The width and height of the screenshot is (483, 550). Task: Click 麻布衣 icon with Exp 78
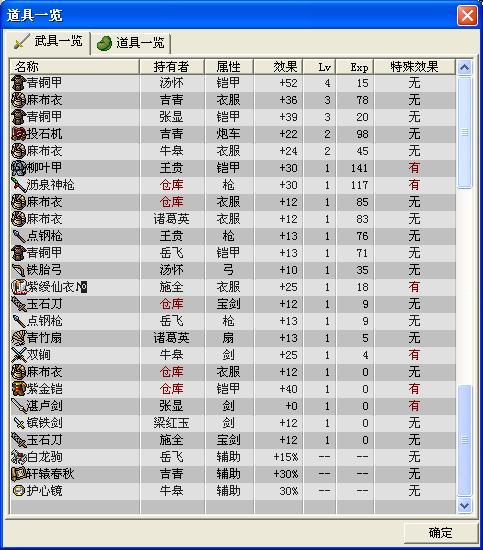point(19,100)
